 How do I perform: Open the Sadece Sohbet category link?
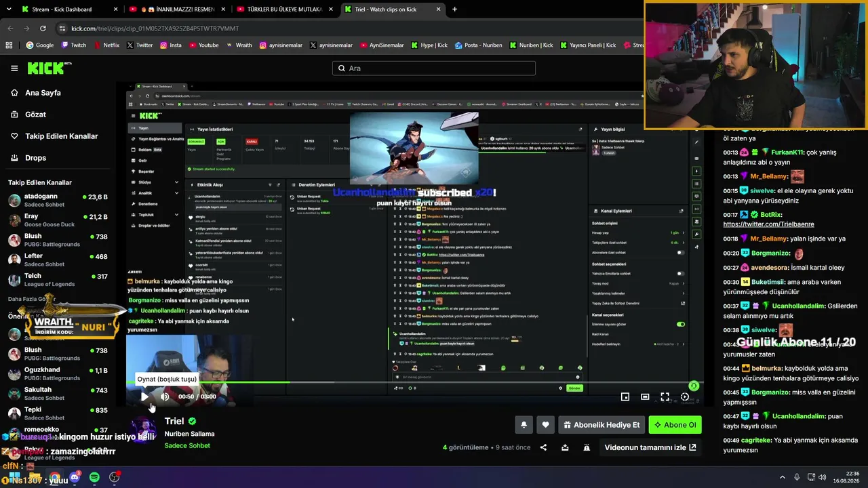[187, 445]
